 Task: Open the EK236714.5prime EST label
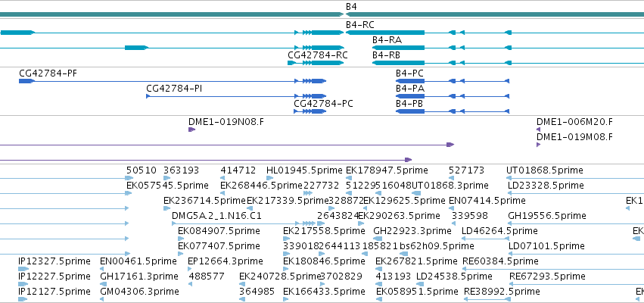(204, 201)
